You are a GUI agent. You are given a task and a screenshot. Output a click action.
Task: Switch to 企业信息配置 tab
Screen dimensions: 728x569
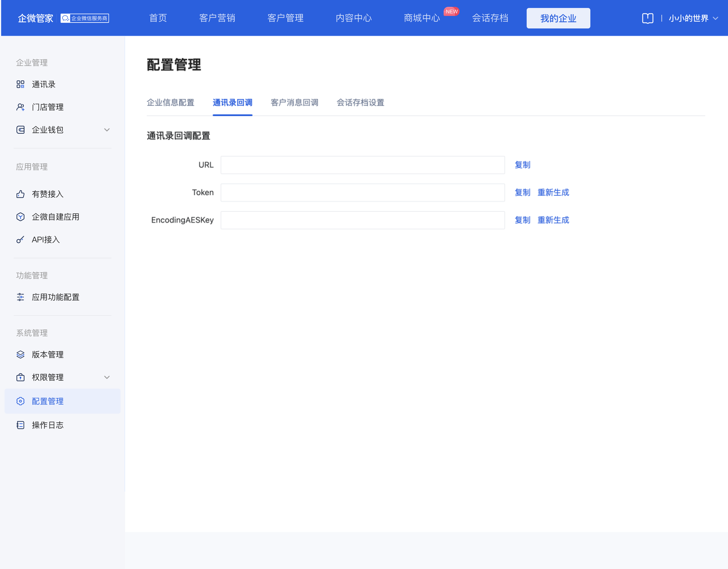pos(170,102)
